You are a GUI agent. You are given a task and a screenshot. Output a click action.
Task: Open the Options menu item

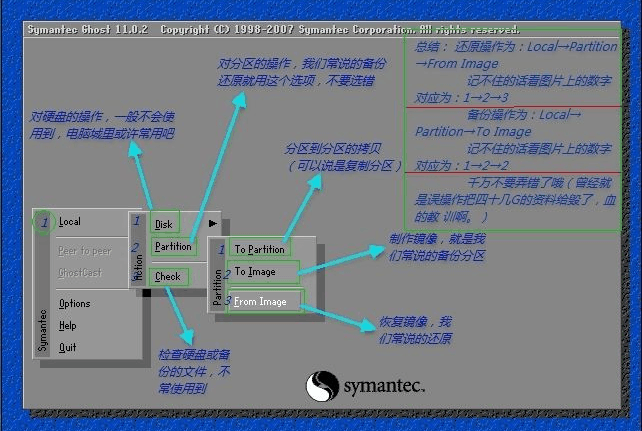(75, 304)
